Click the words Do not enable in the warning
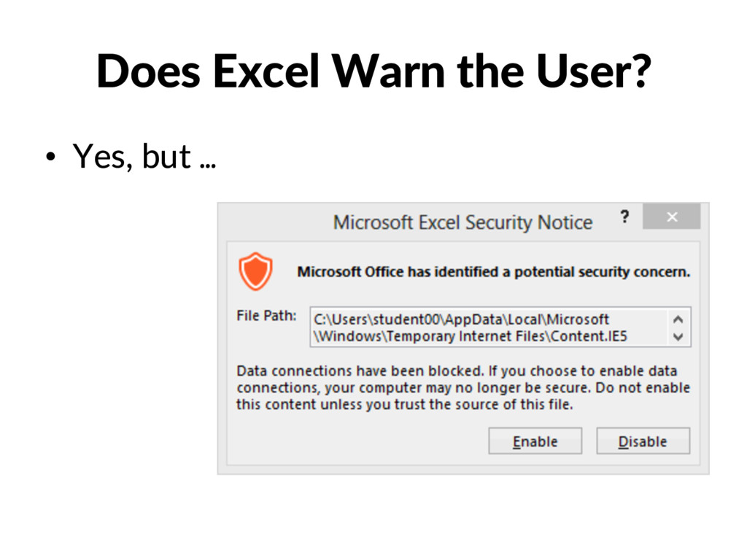The width and height of the screenshot is (747, 560). click(x=643, y=388)
